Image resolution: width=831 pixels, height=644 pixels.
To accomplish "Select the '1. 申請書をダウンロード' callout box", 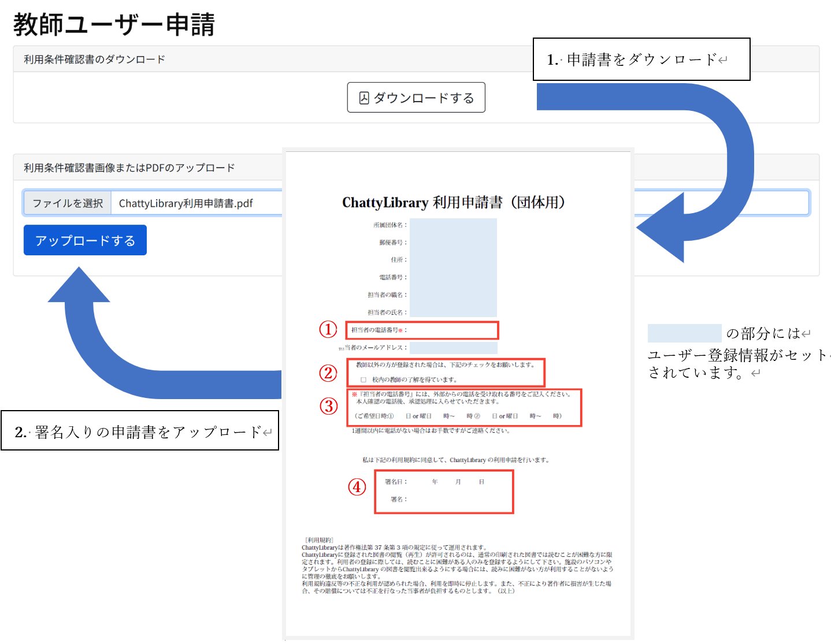I will point(641,59).
